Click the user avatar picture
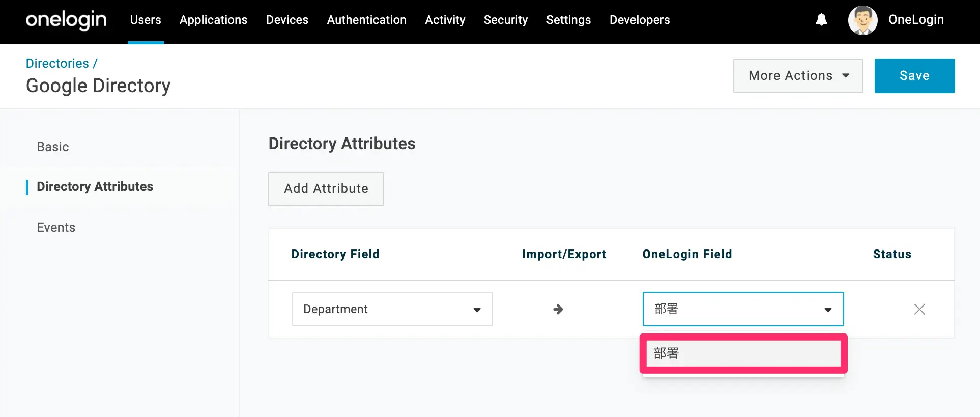980x417 pixels. click(x=862, y=20)
